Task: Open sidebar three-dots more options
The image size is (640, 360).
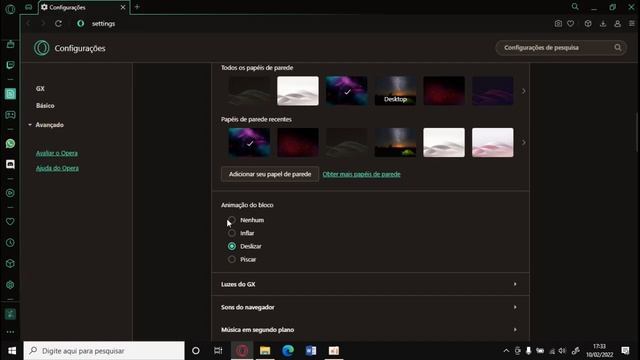Action: [x=10, y=332]
